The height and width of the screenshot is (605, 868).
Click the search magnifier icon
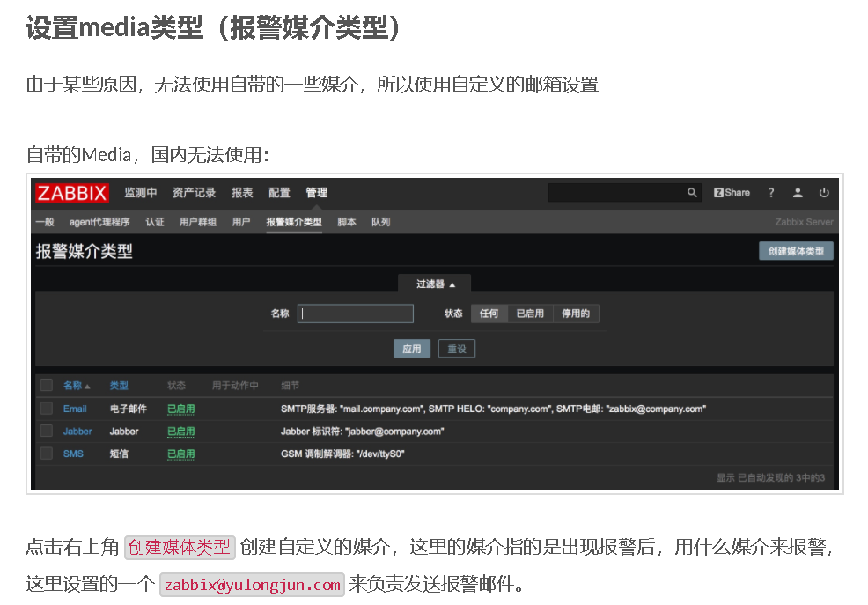(x=692, y=193)
